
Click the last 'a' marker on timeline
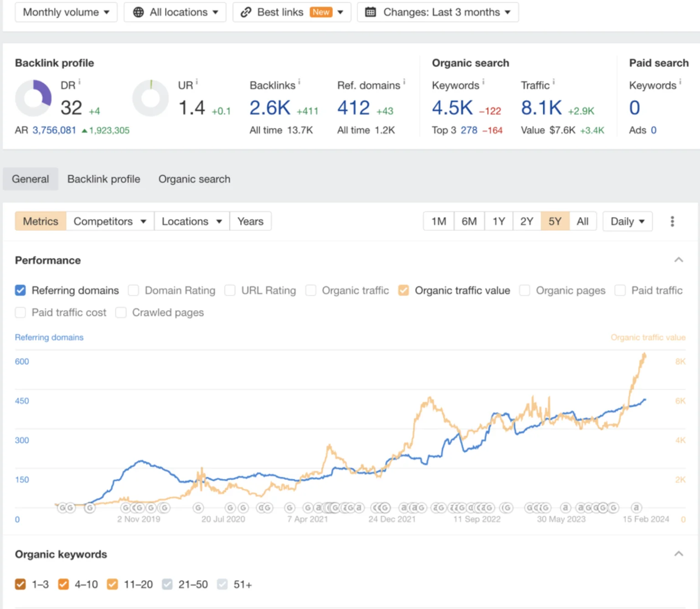pyautogui.click(x=636, y=507)
